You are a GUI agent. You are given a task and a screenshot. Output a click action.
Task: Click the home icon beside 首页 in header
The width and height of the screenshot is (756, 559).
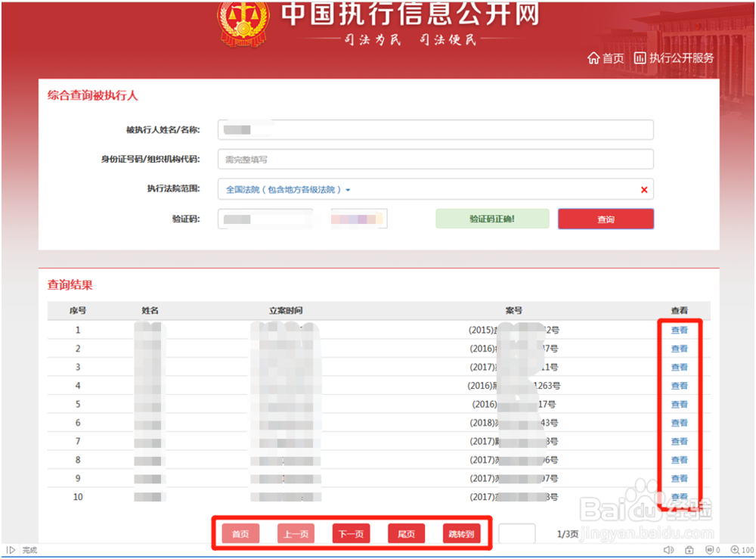tap(595, 57)
